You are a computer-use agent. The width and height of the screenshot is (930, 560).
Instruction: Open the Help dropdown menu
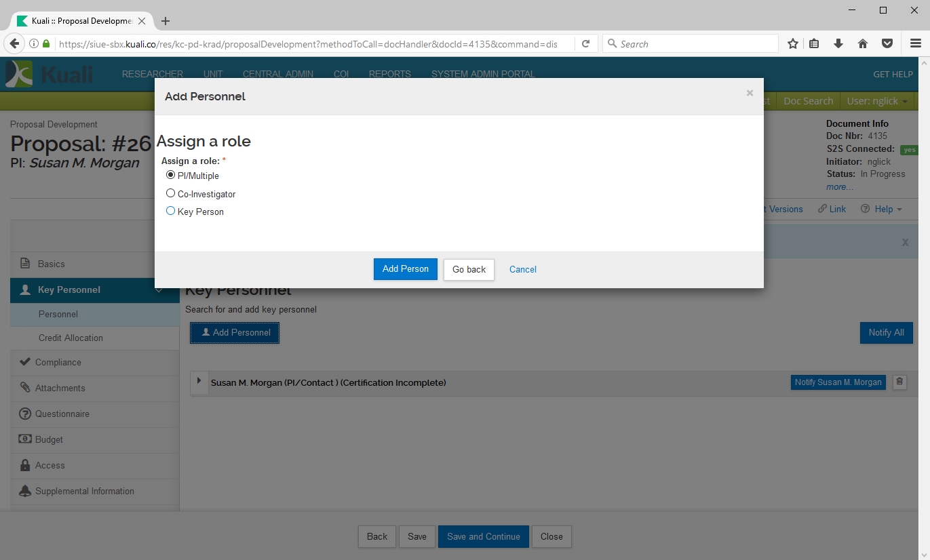point(882,209)
